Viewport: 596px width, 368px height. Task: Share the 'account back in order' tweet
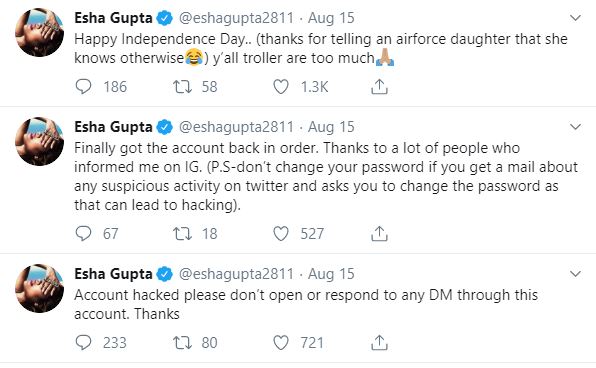[379, 233]
